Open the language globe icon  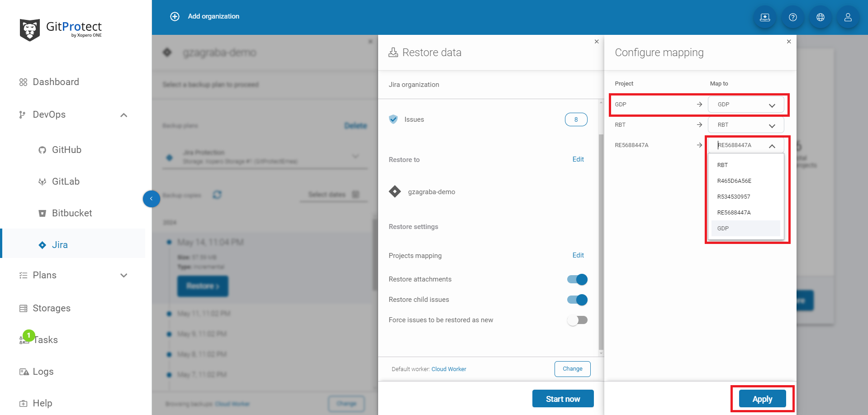[x=820, y=17]
